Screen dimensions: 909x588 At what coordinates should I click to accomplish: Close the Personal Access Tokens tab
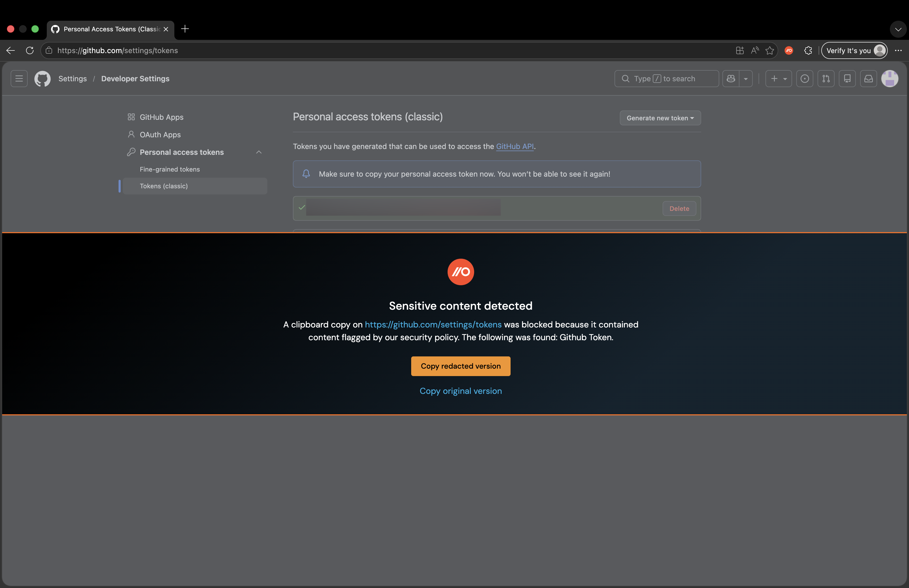[x=166, y=29]
